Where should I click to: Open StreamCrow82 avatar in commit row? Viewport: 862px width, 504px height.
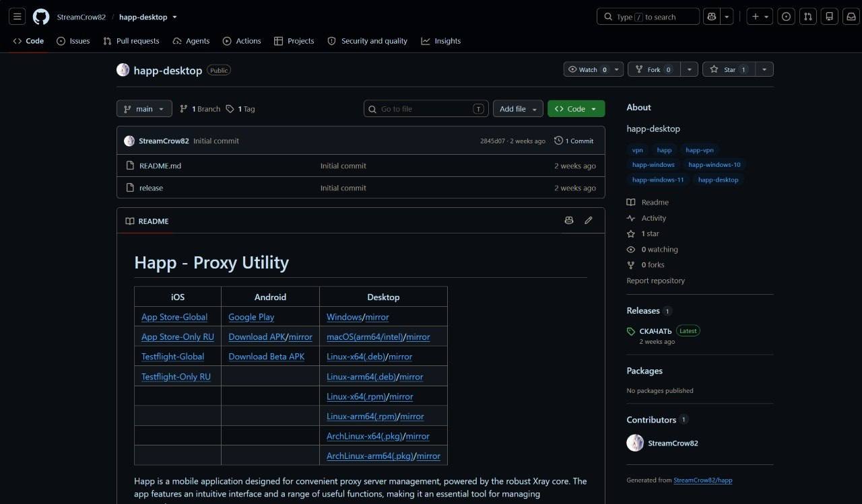(129, 141)
